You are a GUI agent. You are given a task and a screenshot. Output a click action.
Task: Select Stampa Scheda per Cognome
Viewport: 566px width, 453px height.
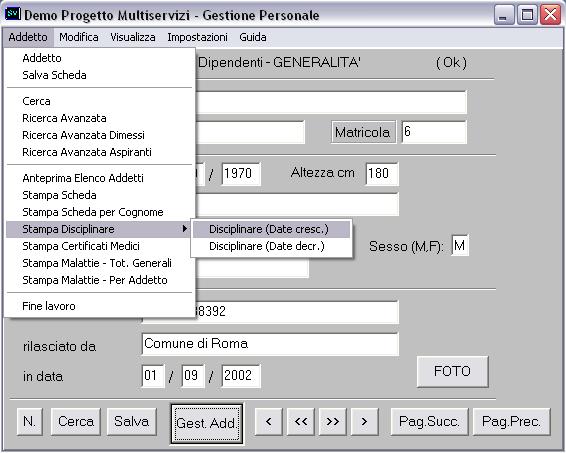coord(100,212)
